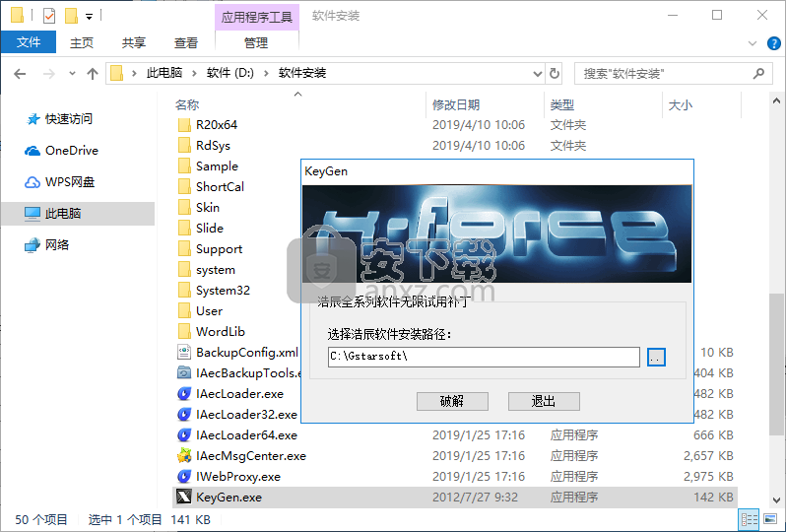Select the KeyGen.exe file icon
The width and height of the screenshot is (786, 532).
(184, 497)
